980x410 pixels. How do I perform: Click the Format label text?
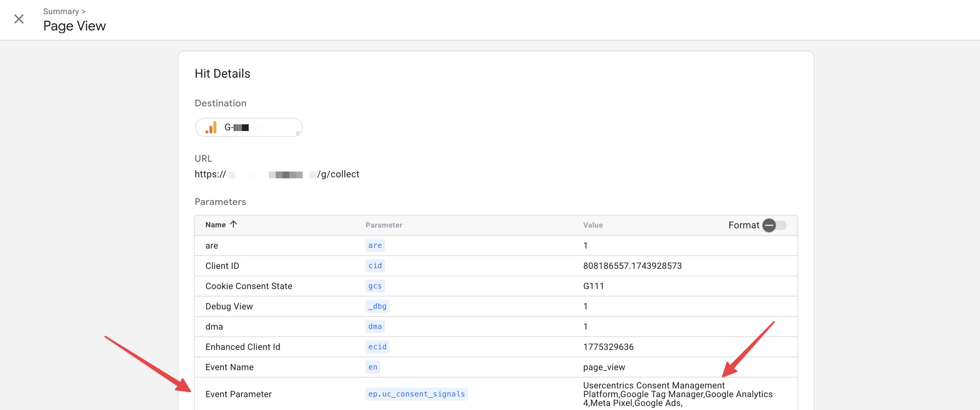pyautogui.click(x=743, y=225)
